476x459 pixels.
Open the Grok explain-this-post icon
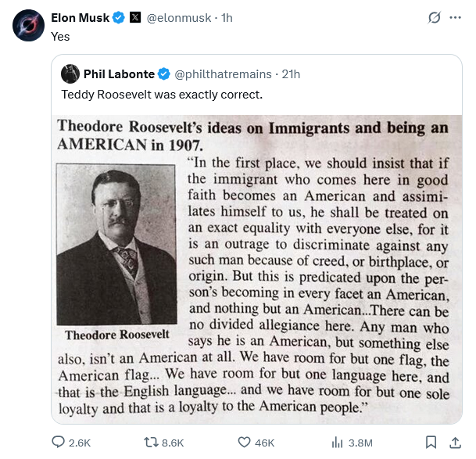[x=435, y=18]
